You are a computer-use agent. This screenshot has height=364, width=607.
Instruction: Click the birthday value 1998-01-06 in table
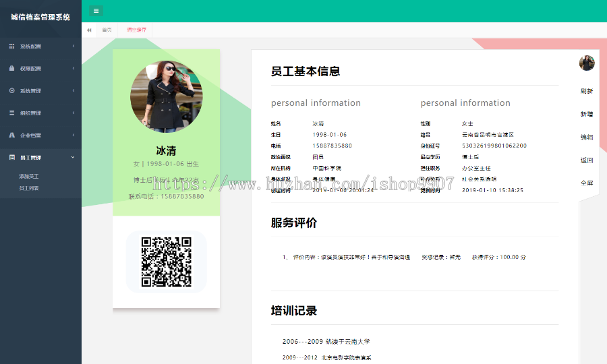(x=330, y=135)
